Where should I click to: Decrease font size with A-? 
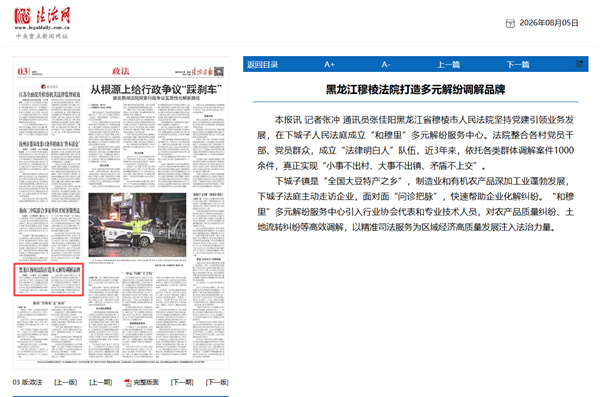(386, 64)
